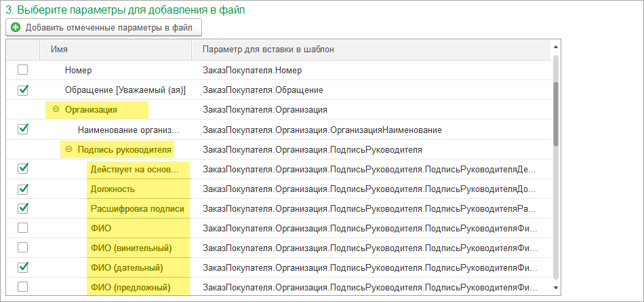The width and height of the screenshot is (644, 302).
Task: Click the vertical scrollbar thumb
Action: (556, 113)
